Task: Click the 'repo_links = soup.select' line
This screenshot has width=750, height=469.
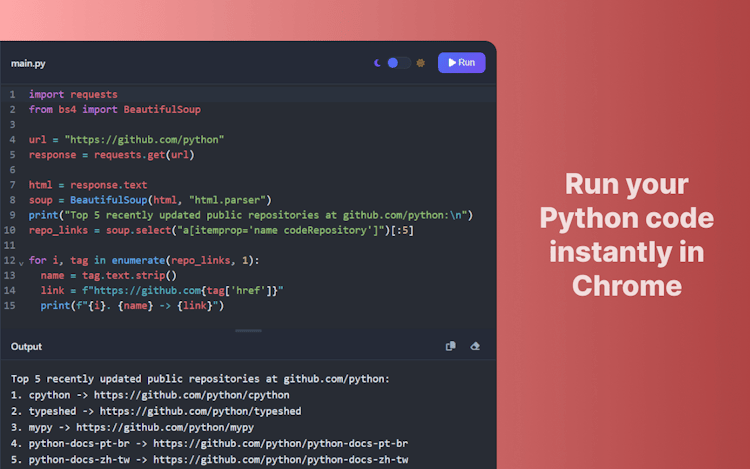Action: click(x=221, y=230)
